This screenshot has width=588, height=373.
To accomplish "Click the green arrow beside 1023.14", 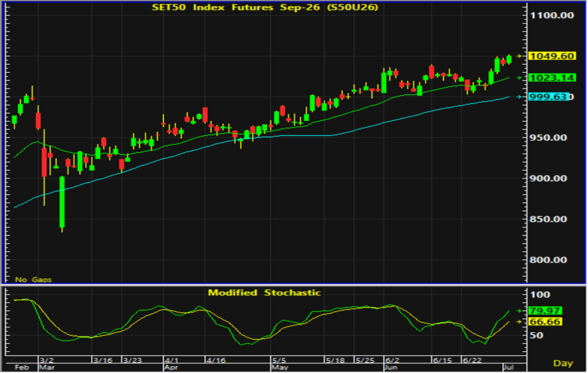I will click(519, 78).
